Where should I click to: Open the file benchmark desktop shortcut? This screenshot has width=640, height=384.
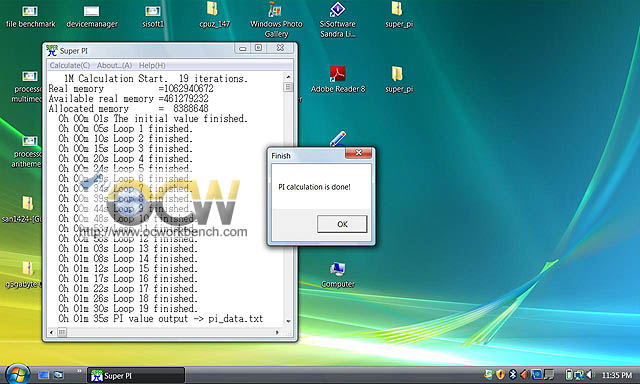(30, 16)
